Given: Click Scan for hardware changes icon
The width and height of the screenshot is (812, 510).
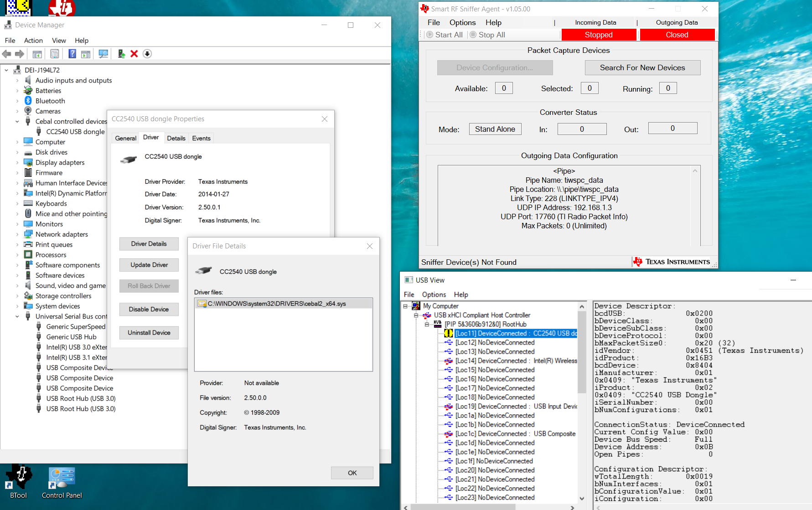Looking at the screenshot, I should (103, 54).
